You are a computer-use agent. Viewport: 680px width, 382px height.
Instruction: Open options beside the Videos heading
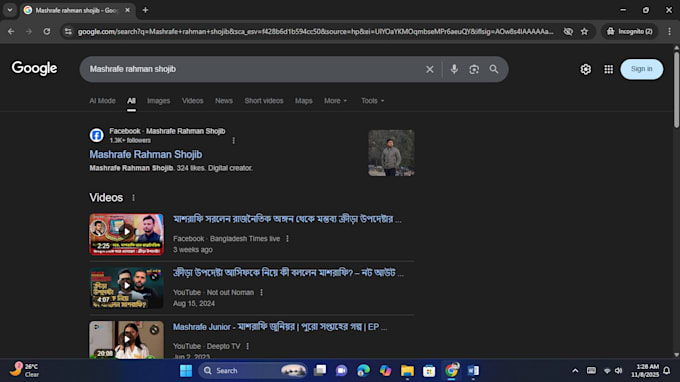tap(134, 198)
